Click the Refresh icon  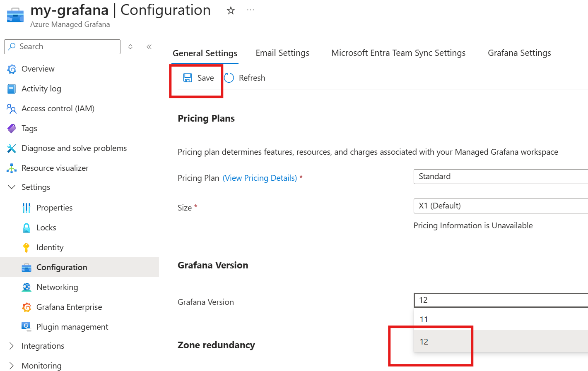pos(229,78)
